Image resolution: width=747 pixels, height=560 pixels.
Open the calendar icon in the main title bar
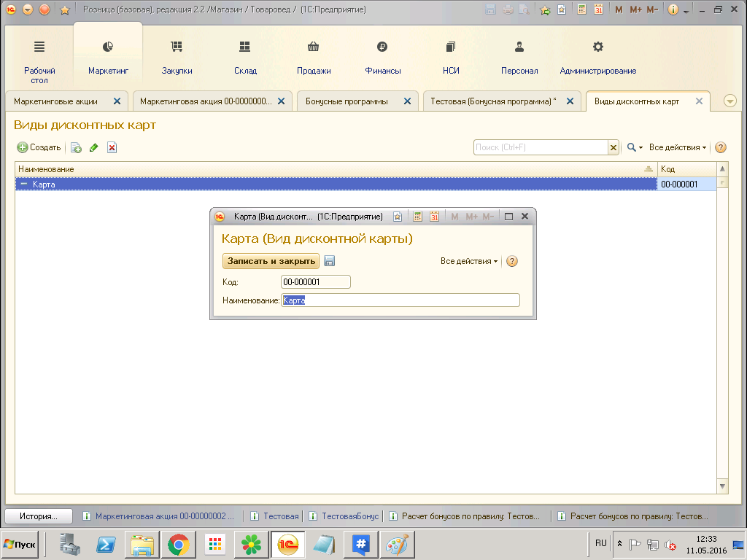point(598,10)
